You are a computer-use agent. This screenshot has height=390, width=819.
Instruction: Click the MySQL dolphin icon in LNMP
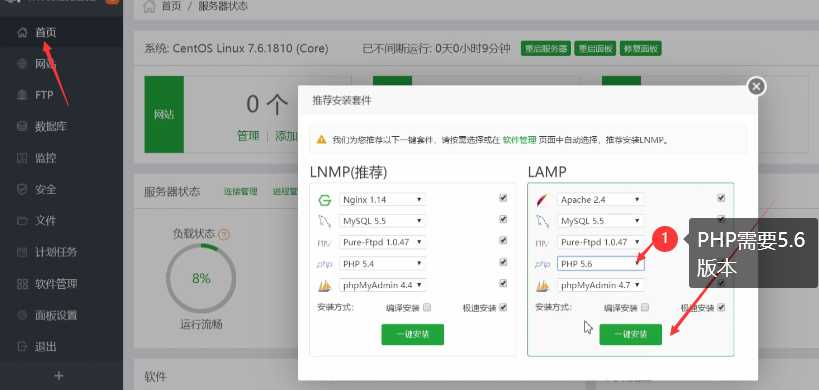[324, 221]
